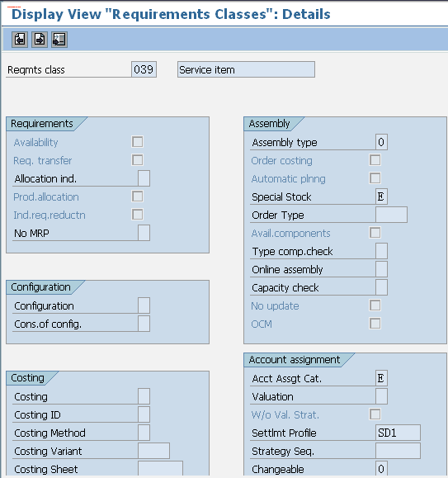Click the Previous Entry toolbar icon

point(20,40)
